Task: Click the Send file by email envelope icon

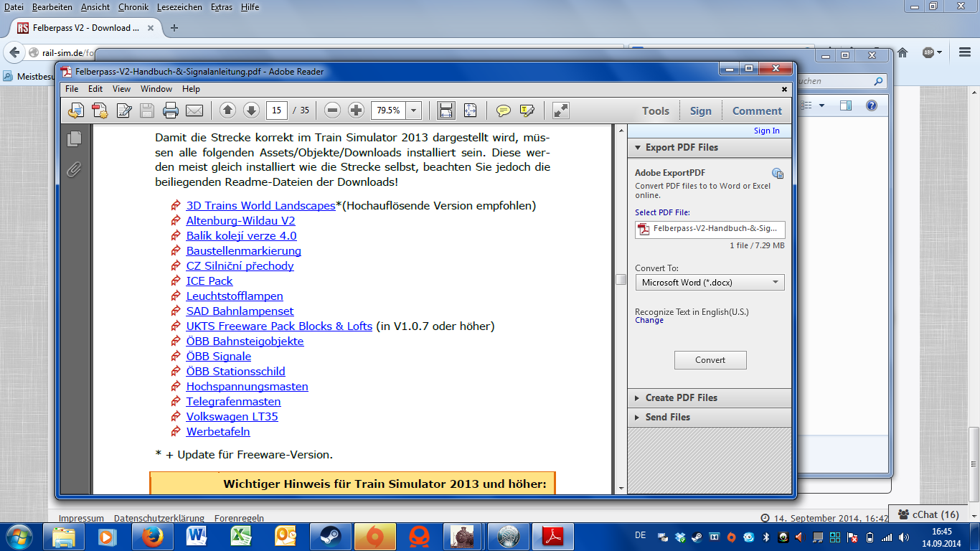Action: pos(194,110)
